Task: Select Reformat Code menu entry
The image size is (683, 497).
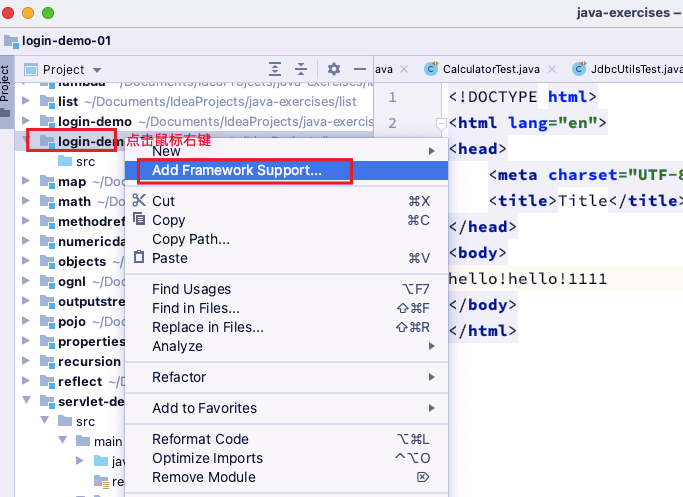Action: 286,439
